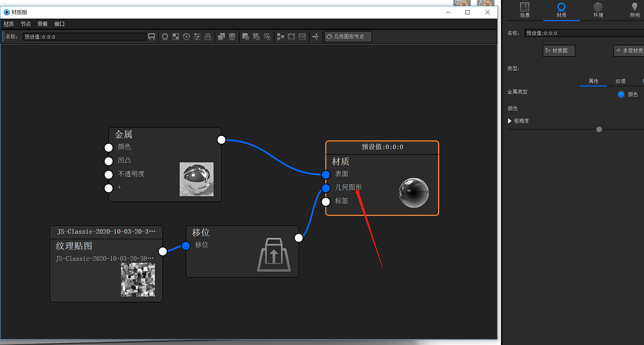The image size is (644, 345).
Task: Click the trash delete node icon
Action: click(232, 37)
